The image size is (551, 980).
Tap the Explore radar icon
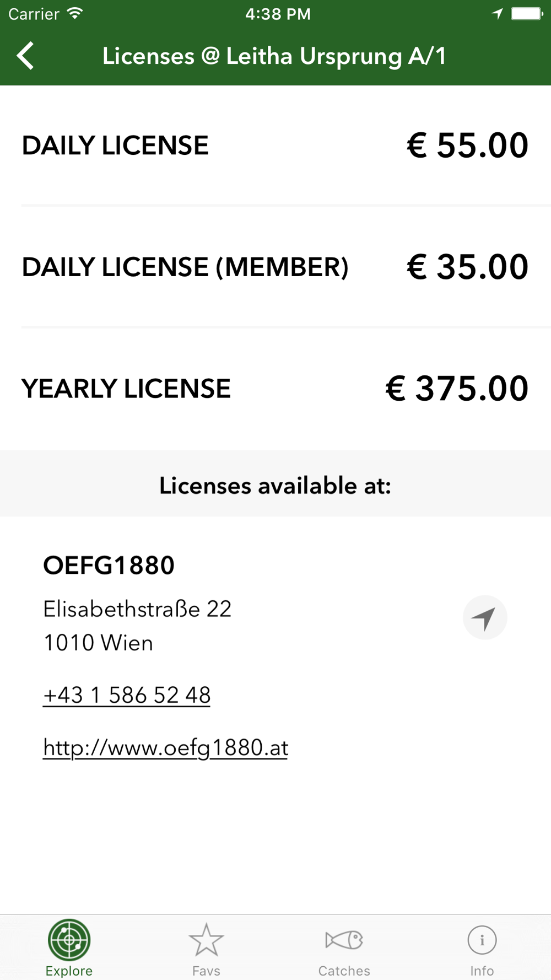[x=69, y=940]
